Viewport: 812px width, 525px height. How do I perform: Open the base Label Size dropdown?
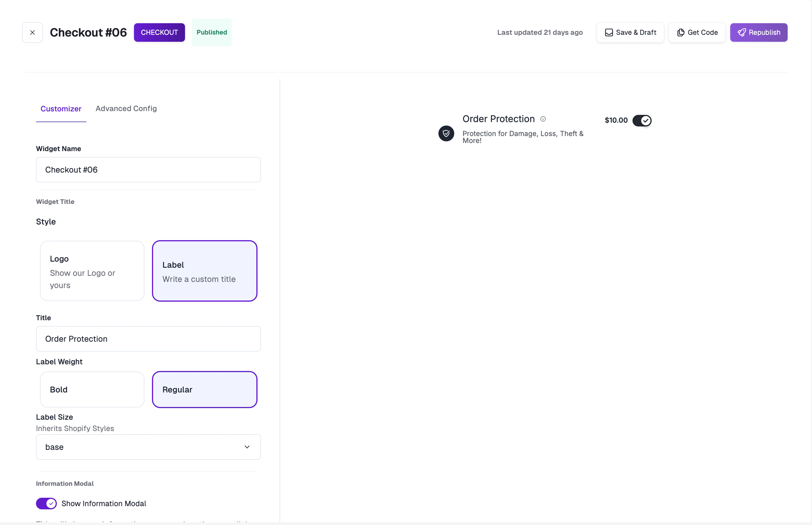point(148,447)
